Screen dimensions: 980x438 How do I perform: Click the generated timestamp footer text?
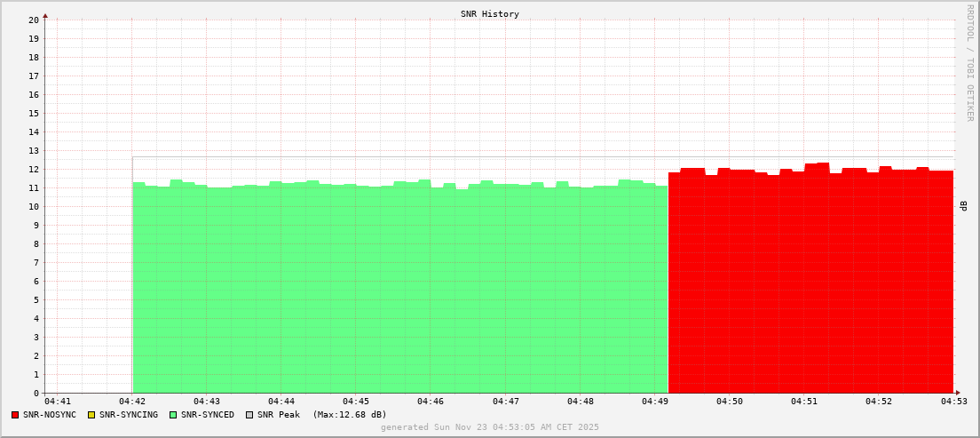(489, 427)
